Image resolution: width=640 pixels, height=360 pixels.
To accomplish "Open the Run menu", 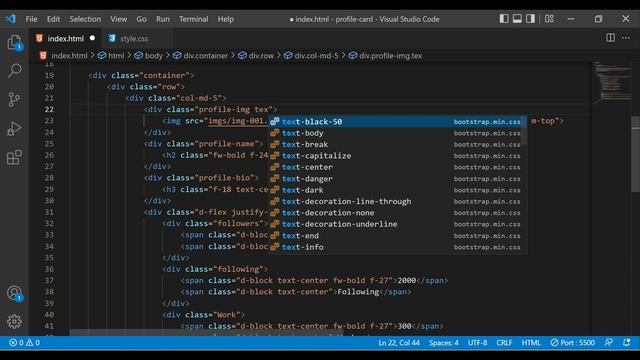I will [162, 19].
